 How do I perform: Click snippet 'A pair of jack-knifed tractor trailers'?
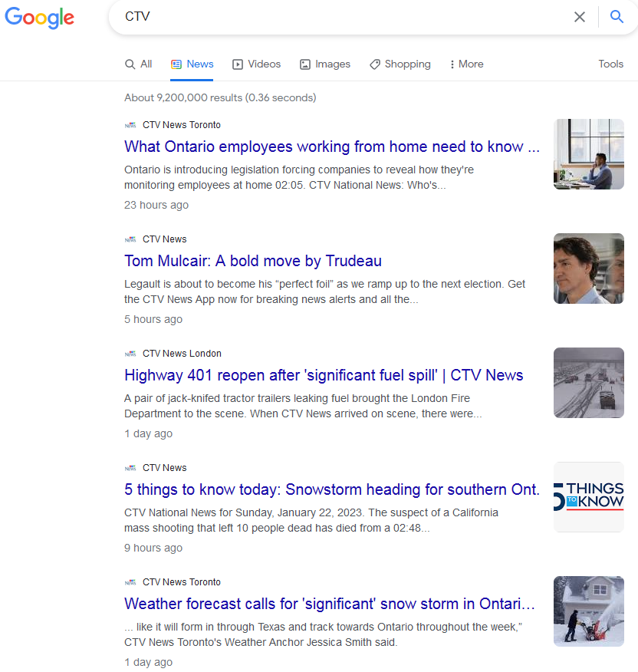[x=303, y=407]
